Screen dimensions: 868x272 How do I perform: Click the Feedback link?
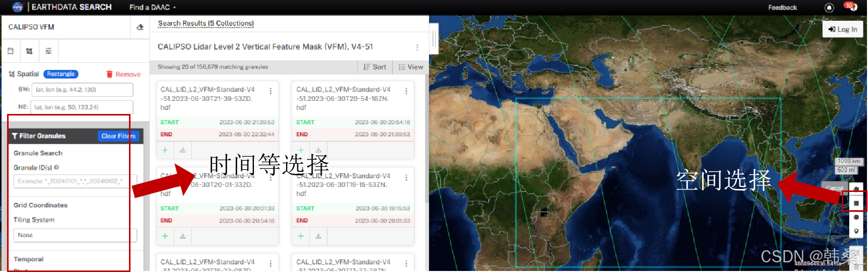[782, 8]
